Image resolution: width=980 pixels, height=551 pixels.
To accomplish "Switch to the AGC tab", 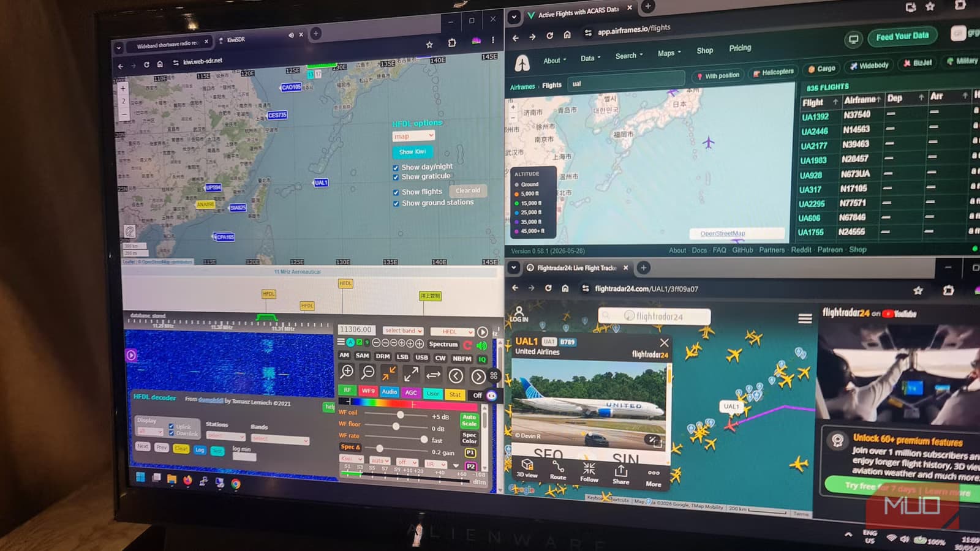I will coord(411,392).
